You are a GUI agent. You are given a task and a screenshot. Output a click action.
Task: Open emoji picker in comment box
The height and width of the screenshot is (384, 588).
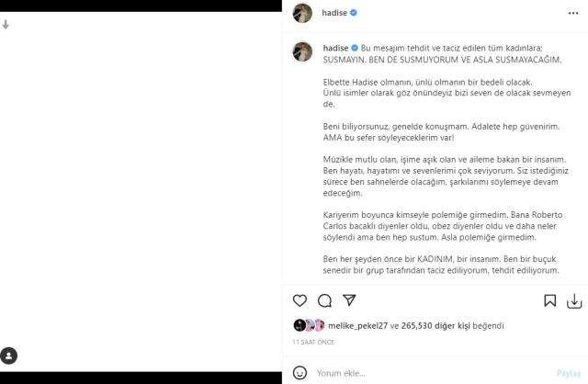pos(300,373)
